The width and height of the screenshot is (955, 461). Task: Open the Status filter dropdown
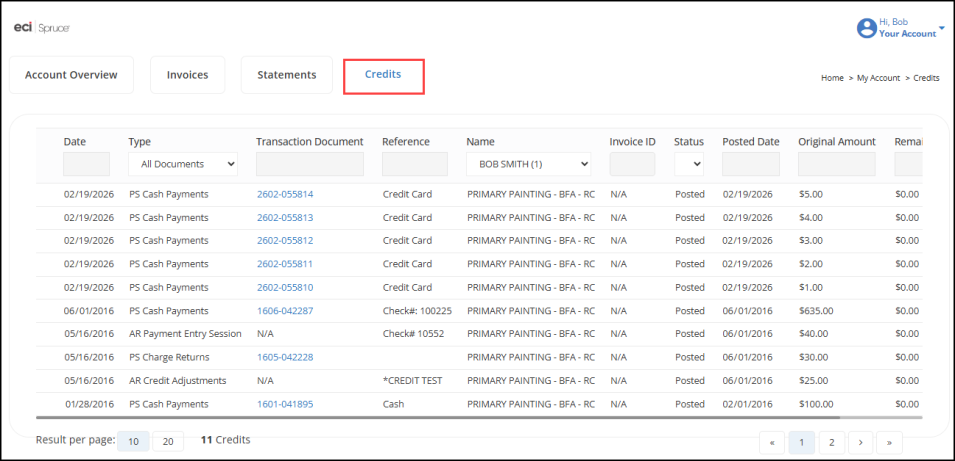(x=688, y=164)
